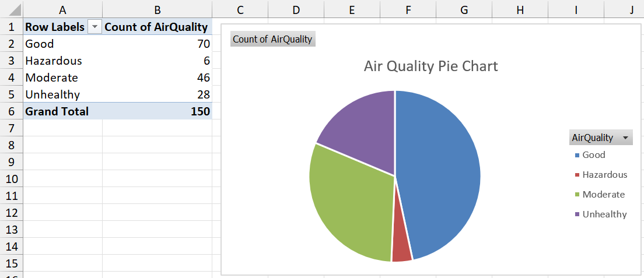Click the Count of AirQuality header cell

(156, 27)
